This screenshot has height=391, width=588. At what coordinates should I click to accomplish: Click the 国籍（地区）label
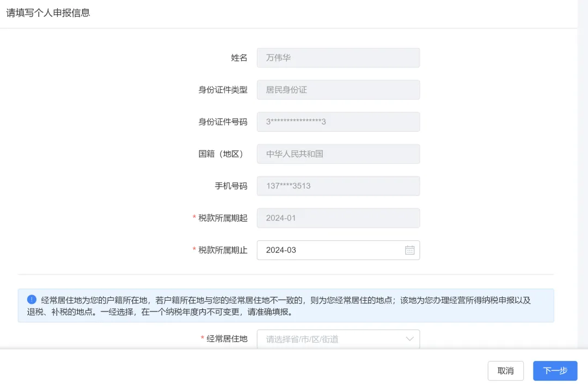(221, 154)
